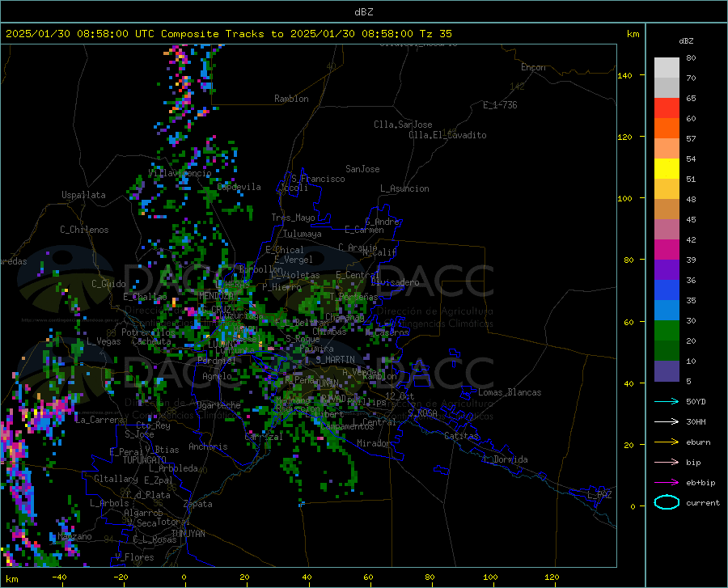This screenshot has height=588, width=728.
Task: Click the 'current' legend label
Action: coord(703,502)
